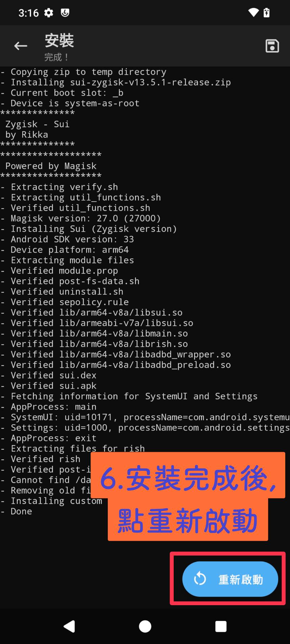Open recents with the square navigation button
This screenshot has width=290, height=644.
(x=221, y=626)
